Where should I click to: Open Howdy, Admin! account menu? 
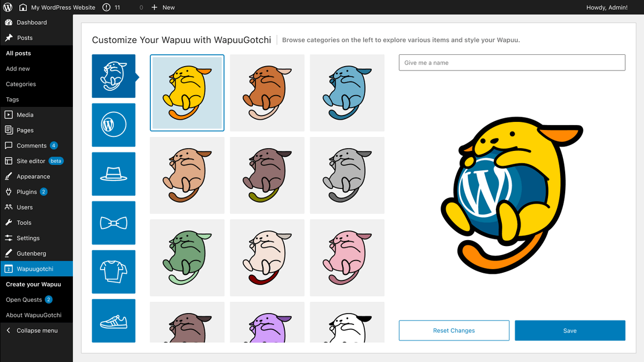607,8
